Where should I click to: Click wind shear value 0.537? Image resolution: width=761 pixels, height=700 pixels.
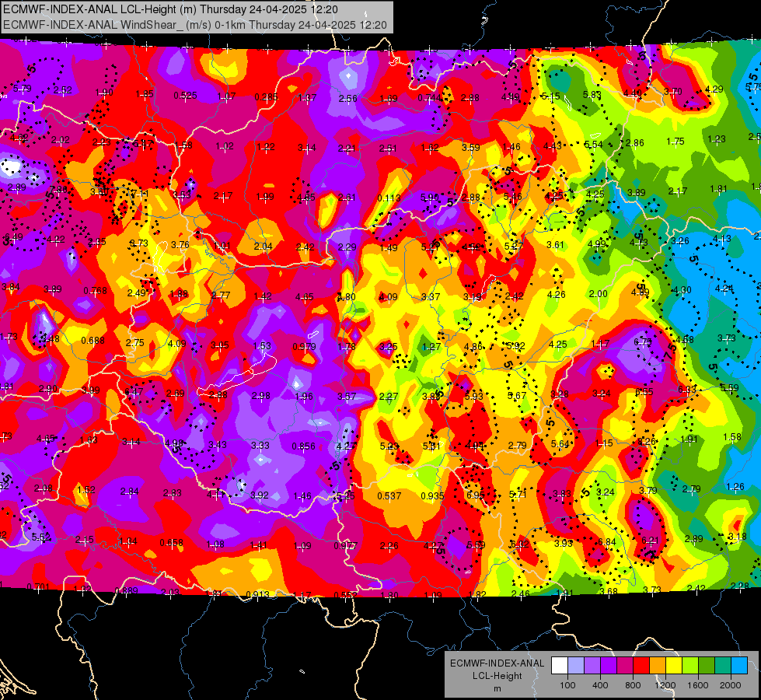pyautogui.click(x=389, y=496)
